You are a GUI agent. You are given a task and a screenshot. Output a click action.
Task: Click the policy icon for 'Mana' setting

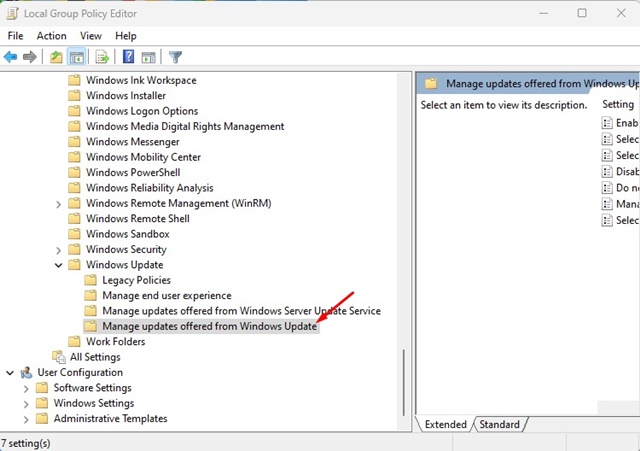tap(607, 204)
